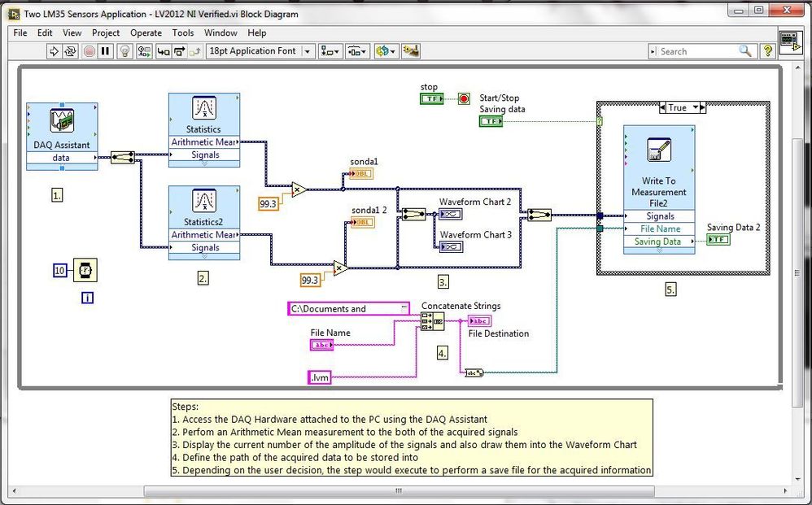This screenshot has height=505, width=812.
Task: Open the Help menu
Action: click(257, 33)
